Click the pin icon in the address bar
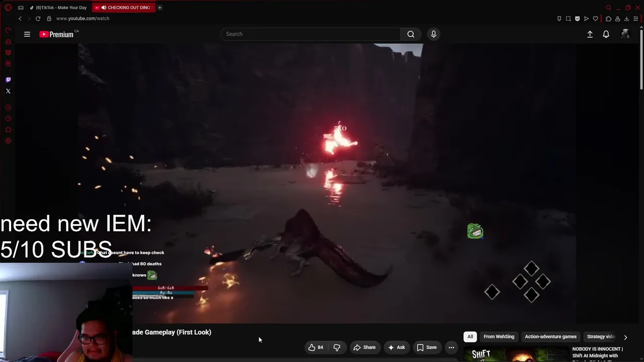 (x=559, y=19)
